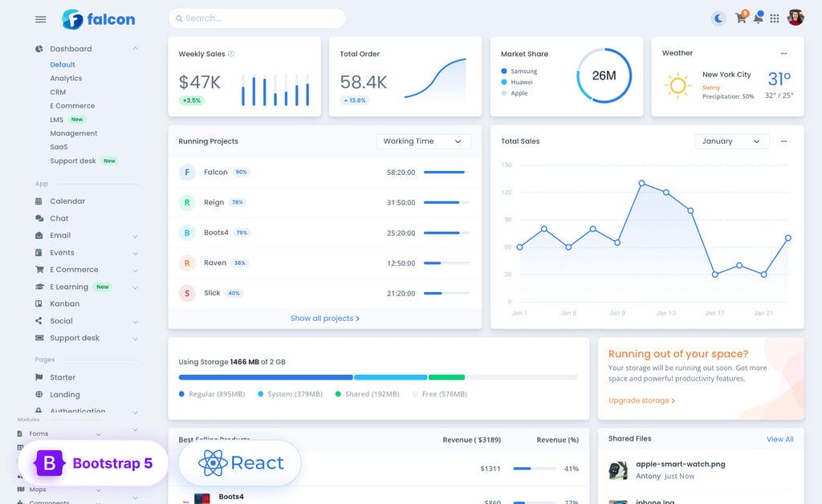Select Analytics in the Dashboard menu
Screen dimensions: 822x504
tap(66, 79)
